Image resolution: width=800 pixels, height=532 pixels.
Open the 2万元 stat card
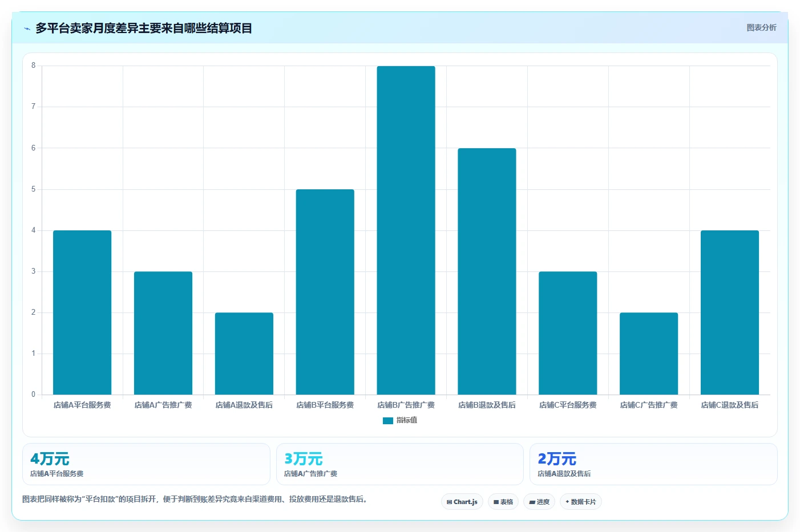coord(653,464)
